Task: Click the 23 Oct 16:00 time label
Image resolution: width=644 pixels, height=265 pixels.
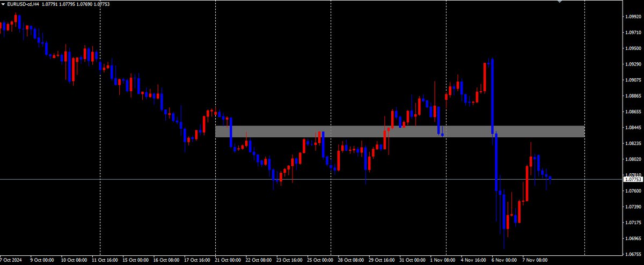Action: click(290, 260)
